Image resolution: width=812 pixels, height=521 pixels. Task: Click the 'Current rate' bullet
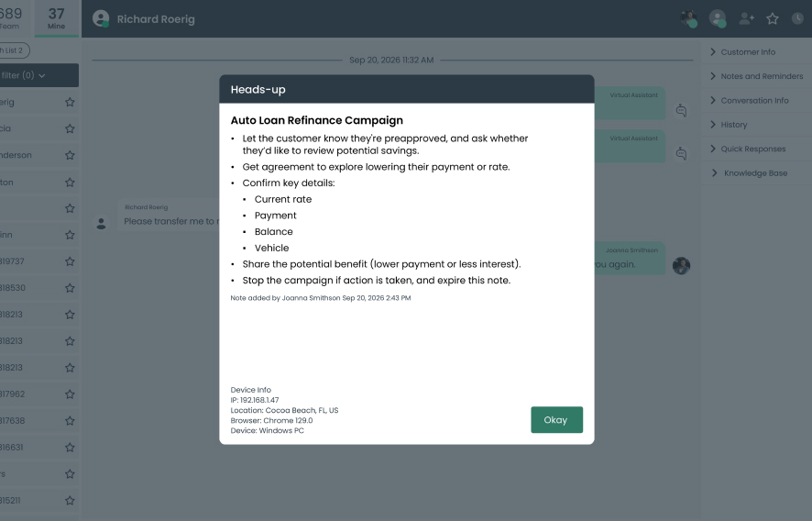pos(283,199)
